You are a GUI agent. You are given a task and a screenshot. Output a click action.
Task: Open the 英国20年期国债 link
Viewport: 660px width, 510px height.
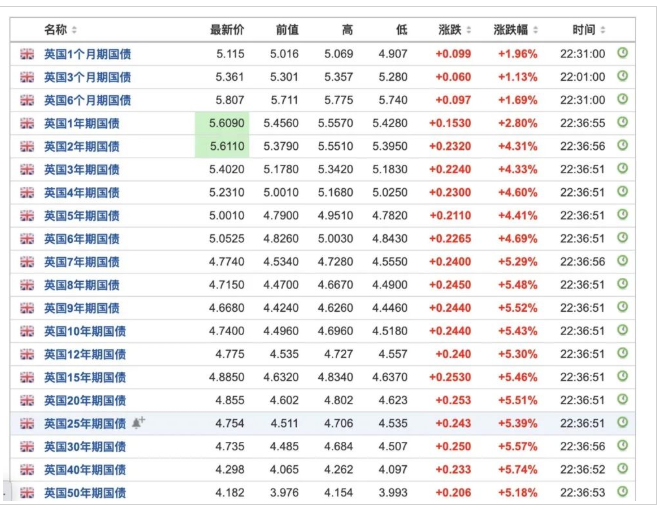85,401
